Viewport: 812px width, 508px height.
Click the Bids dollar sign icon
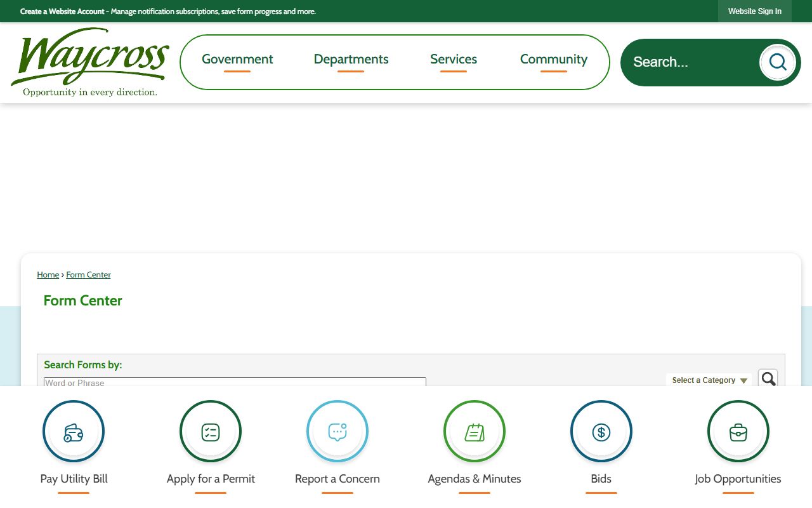coord(601,432)
